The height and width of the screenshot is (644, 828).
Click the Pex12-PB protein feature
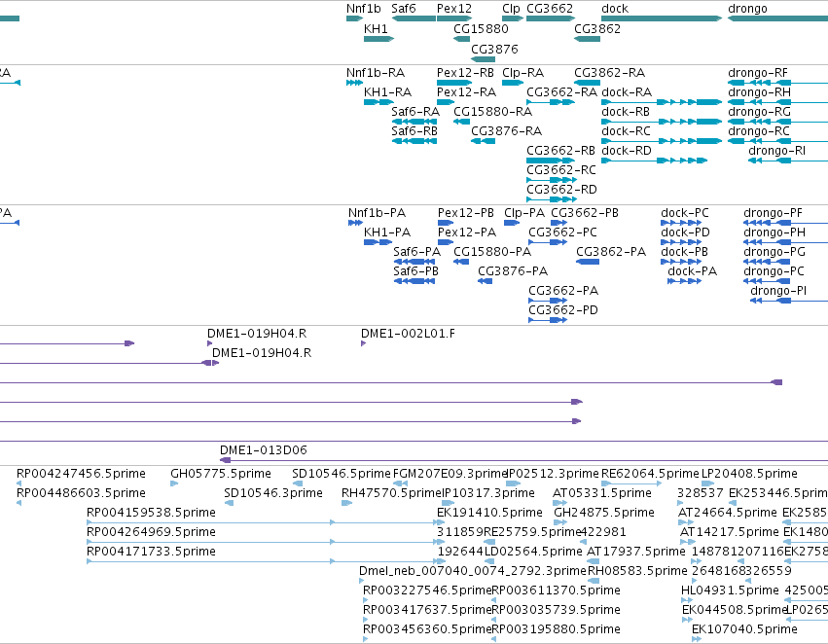(x=446, y=224)
